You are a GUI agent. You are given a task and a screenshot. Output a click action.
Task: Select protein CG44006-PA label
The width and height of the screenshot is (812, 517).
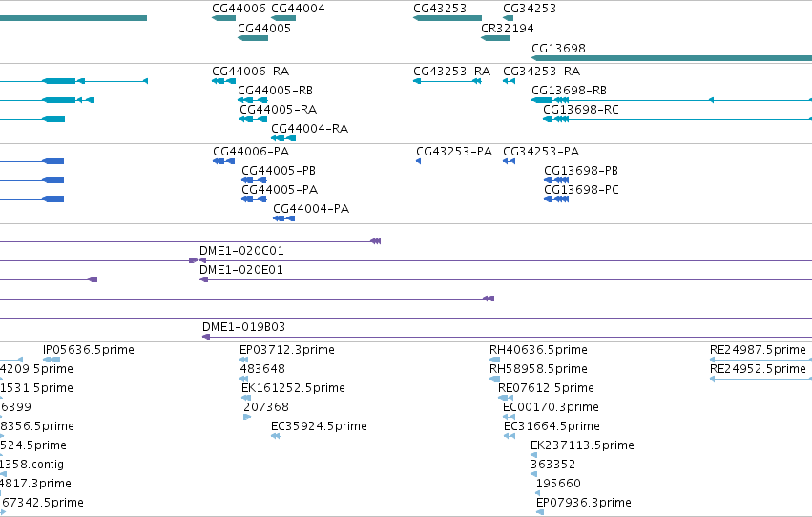tap(251, 151)
